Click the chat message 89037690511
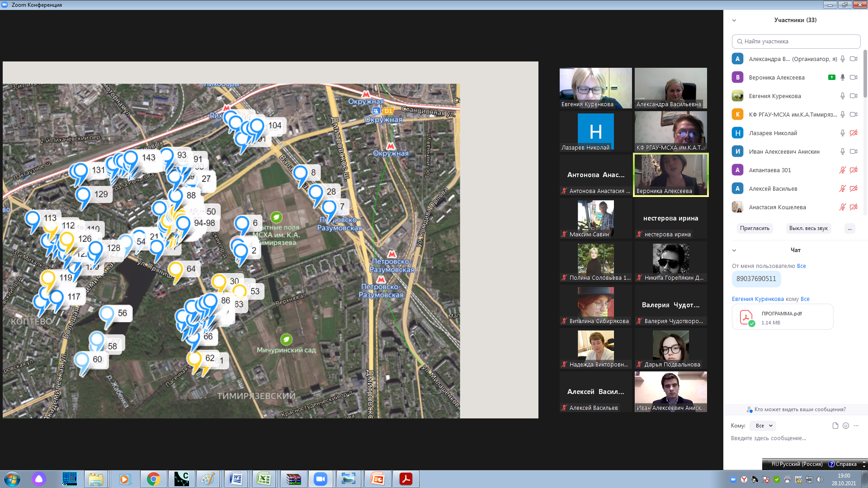Screen dimensions: 868x488 pyautogui.click(x=756, y=279)
